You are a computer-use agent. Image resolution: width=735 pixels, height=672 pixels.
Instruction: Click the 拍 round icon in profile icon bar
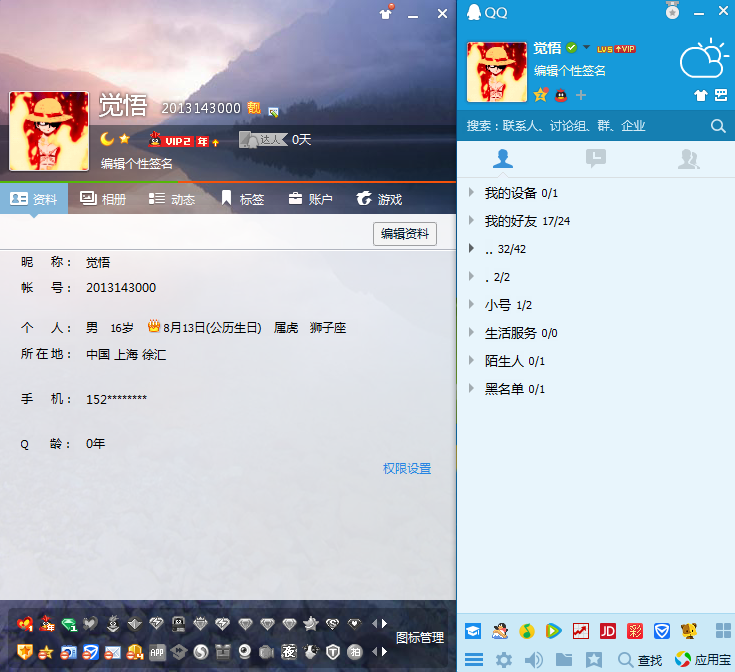(x=355, y=652)
